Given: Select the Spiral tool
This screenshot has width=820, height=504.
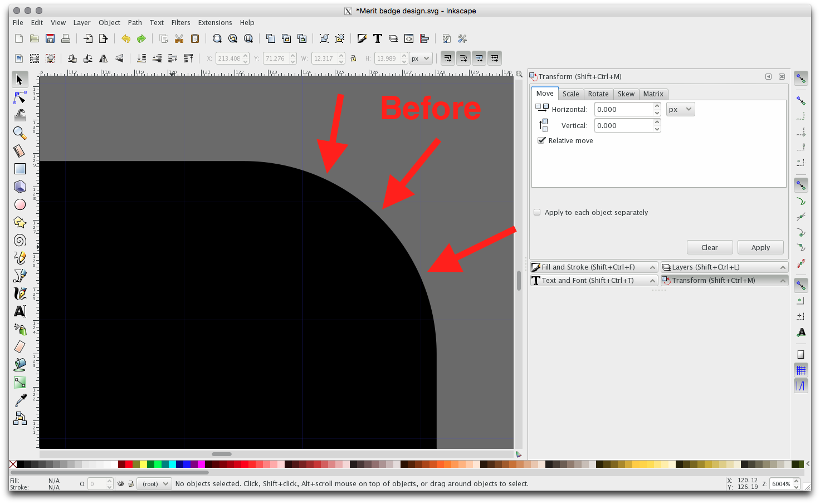Looking at the screenshot, I should (20, 240).
